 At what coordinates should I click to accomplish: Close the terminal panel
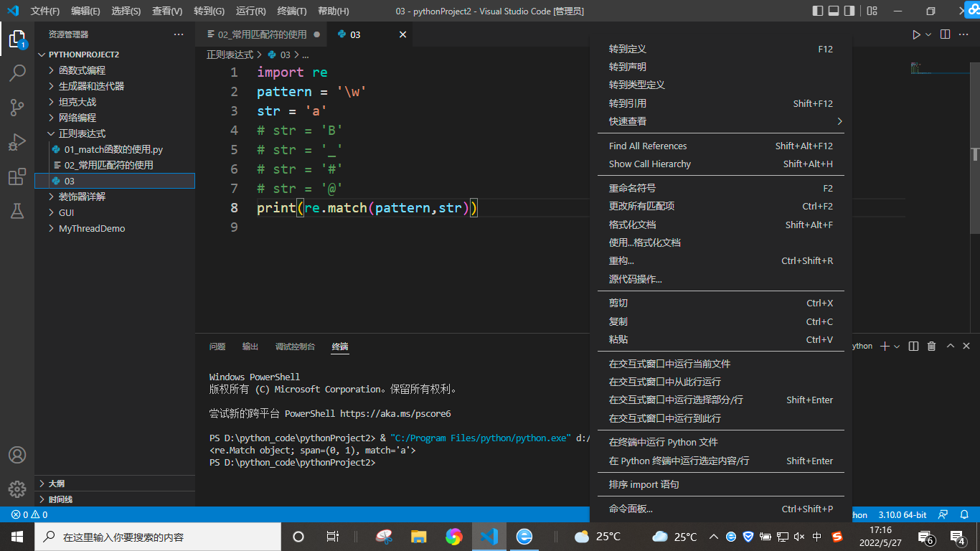(x=967, y=346)
